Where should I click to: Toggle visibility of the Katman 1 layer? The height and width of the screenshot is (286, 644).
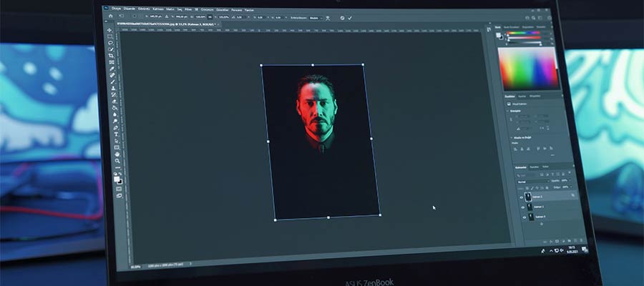coord(523,207)
